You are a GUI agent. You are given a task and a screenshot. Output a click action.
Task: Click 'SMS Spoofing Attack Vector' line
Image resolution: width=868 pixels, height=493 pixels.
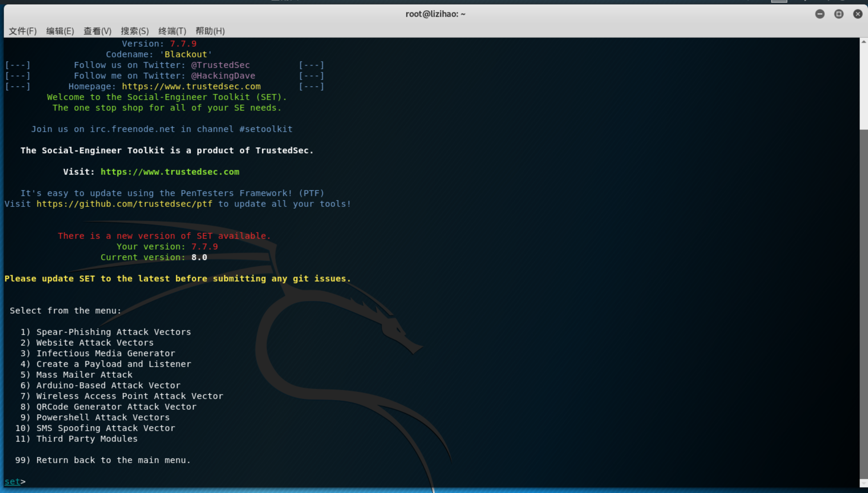95,428
